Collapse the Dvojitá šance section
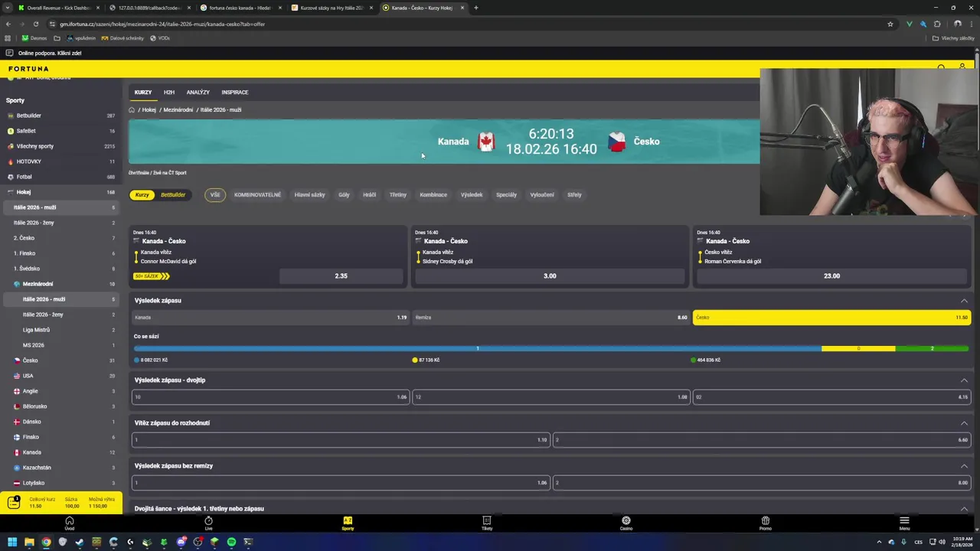 (964, 509)
